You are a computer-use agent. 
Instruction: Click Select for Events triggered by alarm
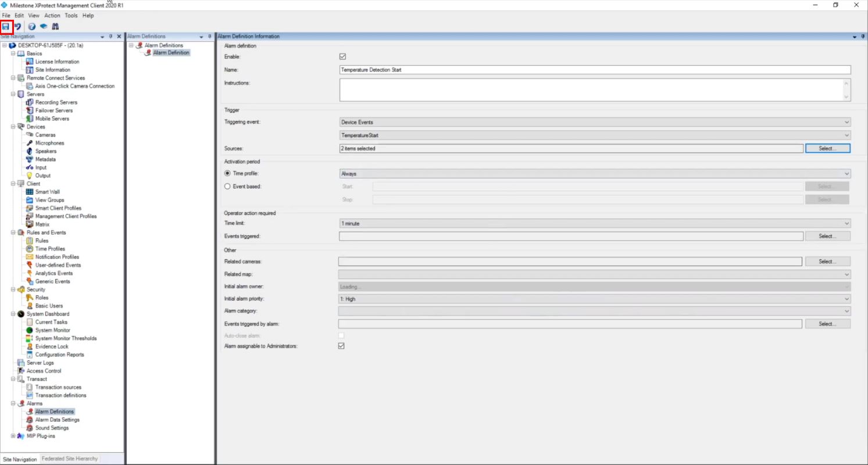pos(828,324)
